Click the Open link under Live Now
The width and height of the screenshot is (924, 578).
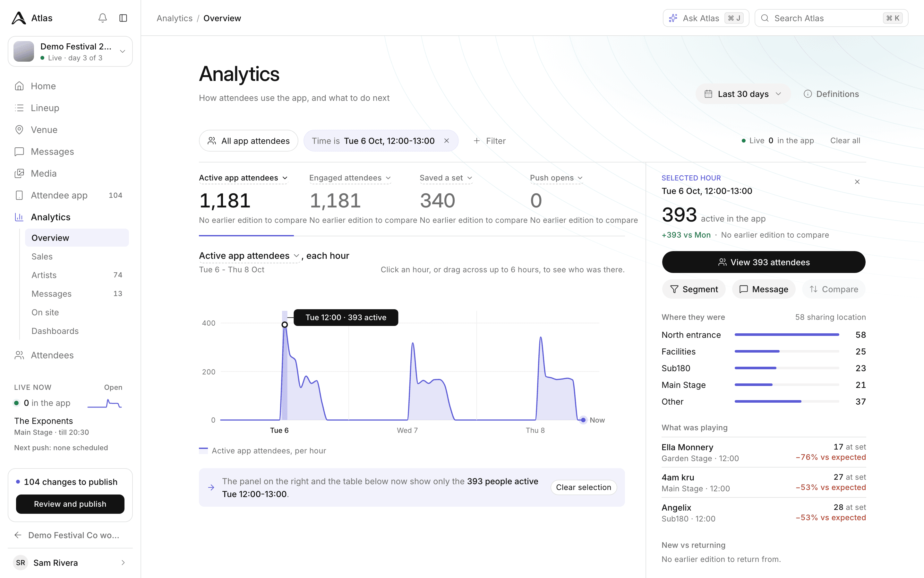(x=113, y=387)
